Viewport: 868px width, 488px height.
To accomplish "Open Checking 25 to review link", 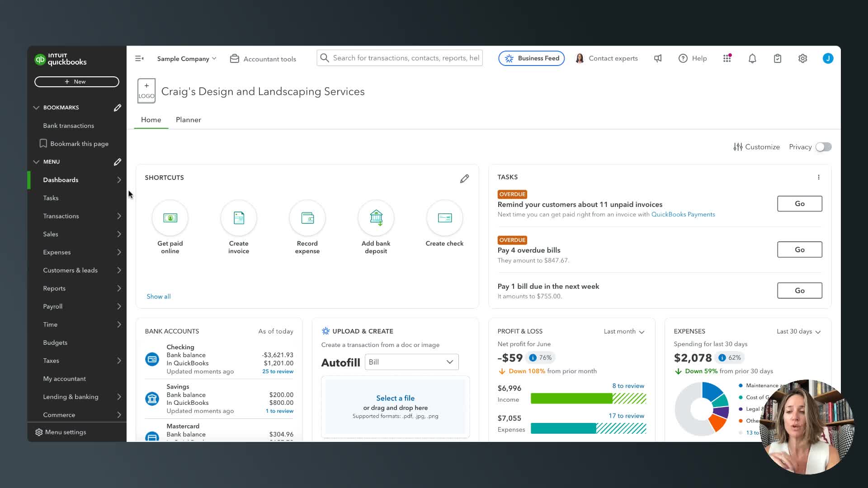I will click(x=278, y=371).
